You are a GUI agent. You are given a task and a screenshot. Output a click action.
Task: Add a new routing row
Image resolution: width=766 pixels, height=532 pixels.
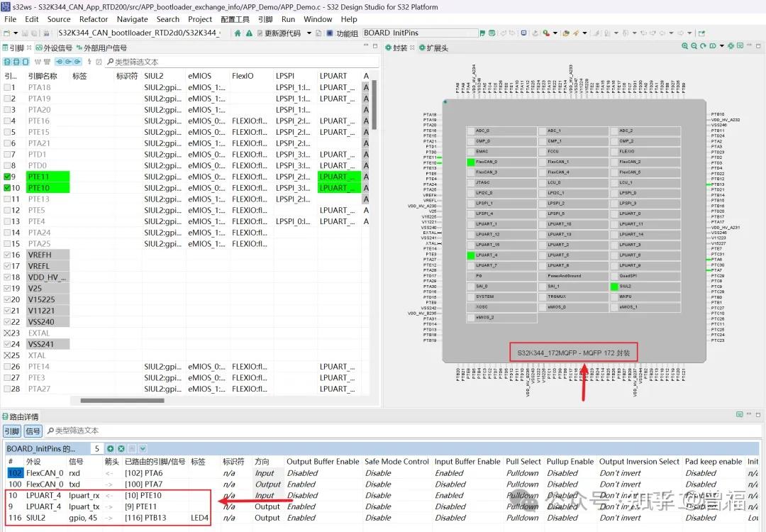[x=111, y=449]
